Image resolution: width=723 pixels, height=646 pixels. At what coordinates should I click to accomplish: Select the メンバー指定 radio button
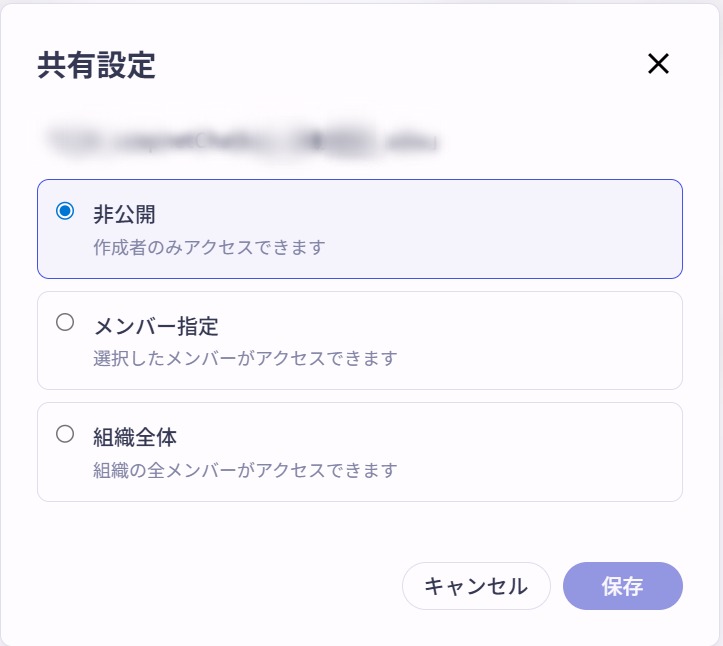(x=65, y=322)
